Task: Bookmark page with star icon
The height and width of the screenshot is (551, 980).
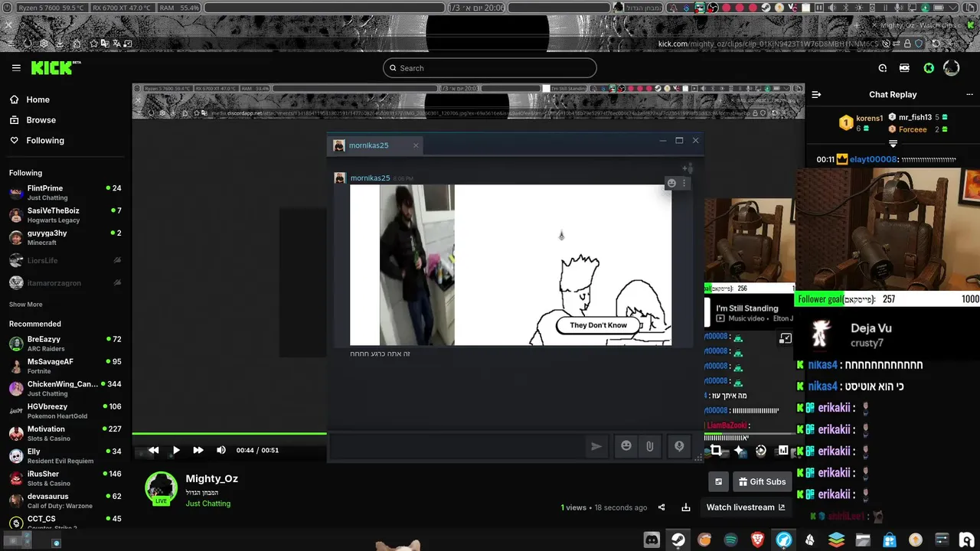Action: coord(93,44)
